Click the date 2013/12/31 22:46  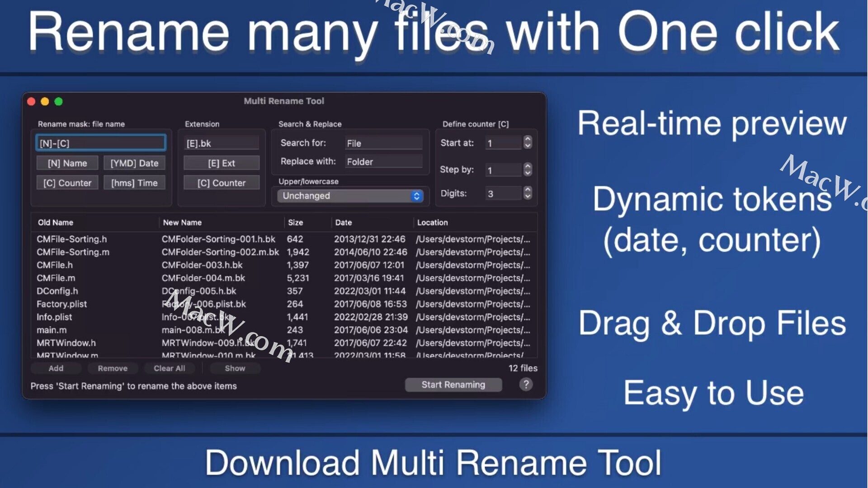(370, 239)
